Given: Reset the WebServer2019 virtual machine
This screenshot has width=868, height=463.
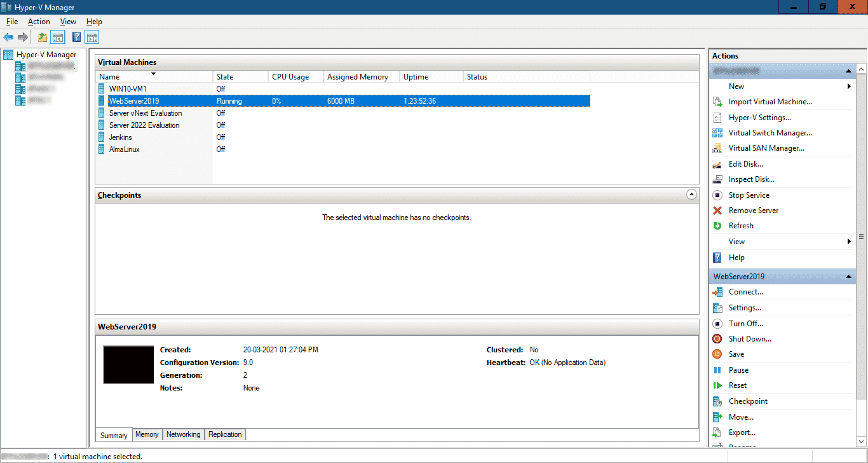Looking at the screenshot, I should pos(737,385).
